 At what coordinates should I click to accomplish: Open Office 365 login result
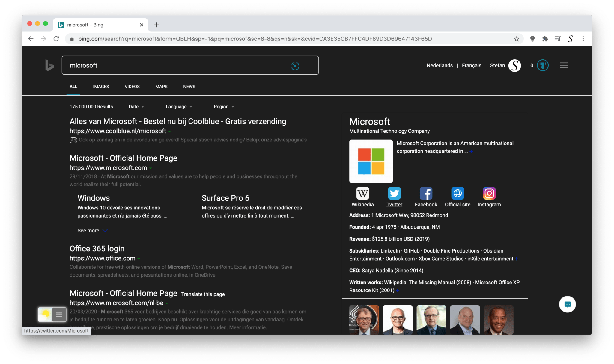click(x=97, y=249)
